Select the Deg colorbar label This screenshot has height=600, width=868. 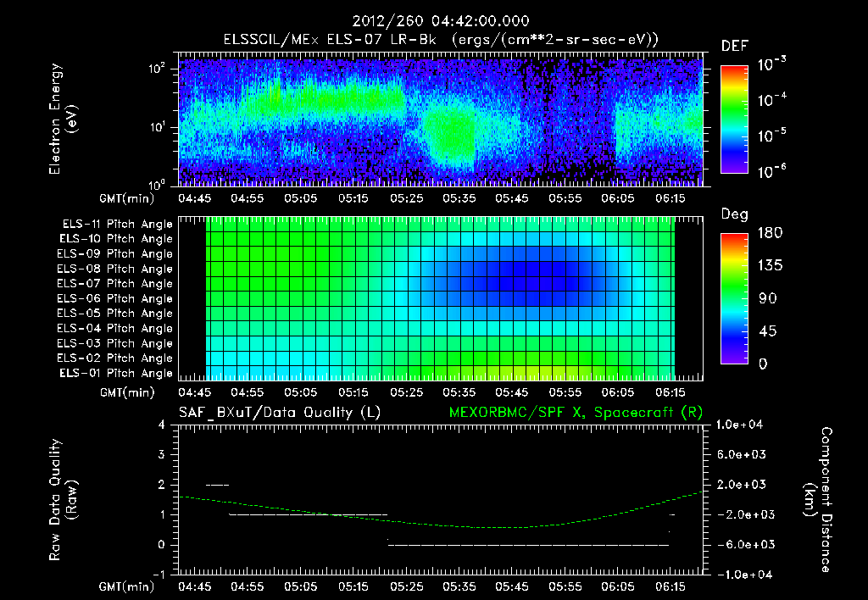tap(735, 214)
